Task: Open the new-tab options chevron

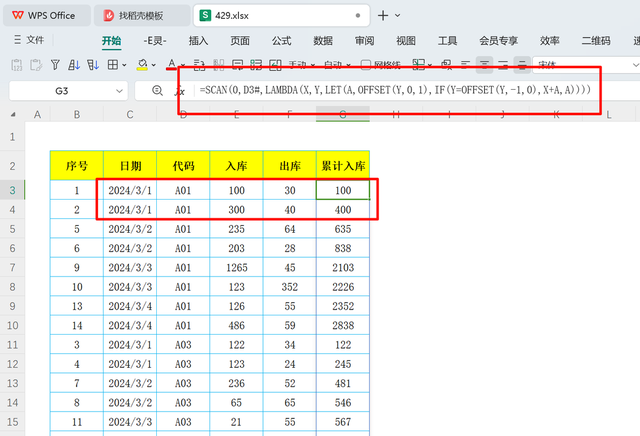Action: point(397,16)
